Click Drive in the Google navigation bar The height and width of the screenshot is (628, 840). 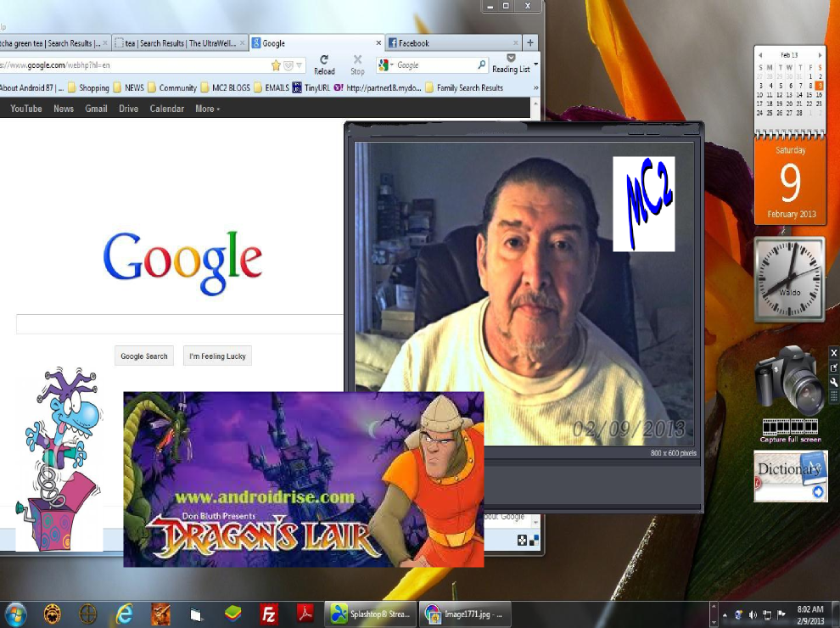(129, 109)
